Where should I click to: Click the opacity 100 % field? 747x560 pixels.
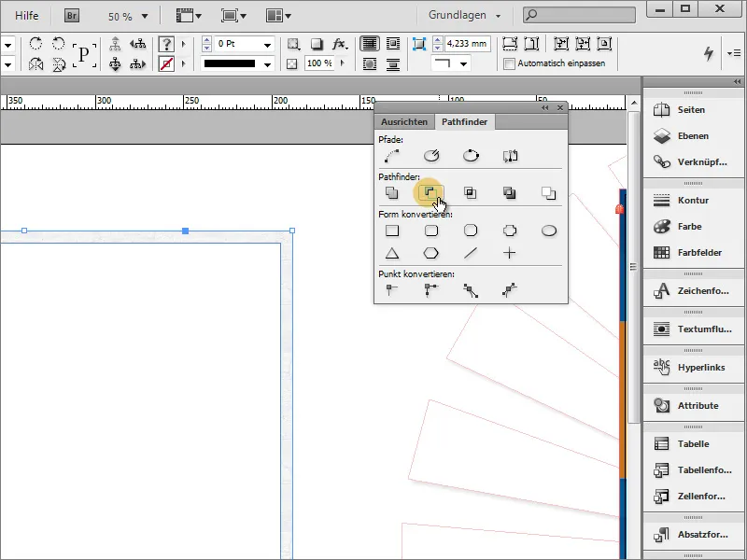click(319, 63)
